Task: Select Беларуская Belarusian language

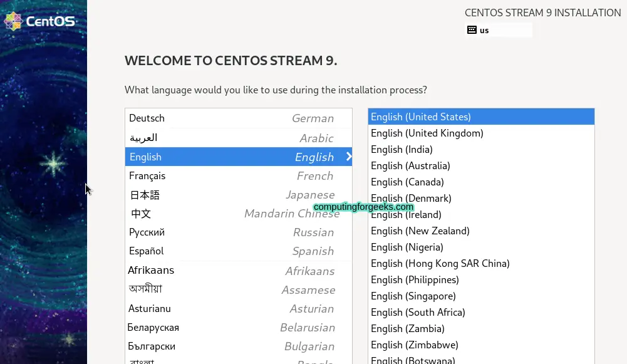Action: coord(239,328)
